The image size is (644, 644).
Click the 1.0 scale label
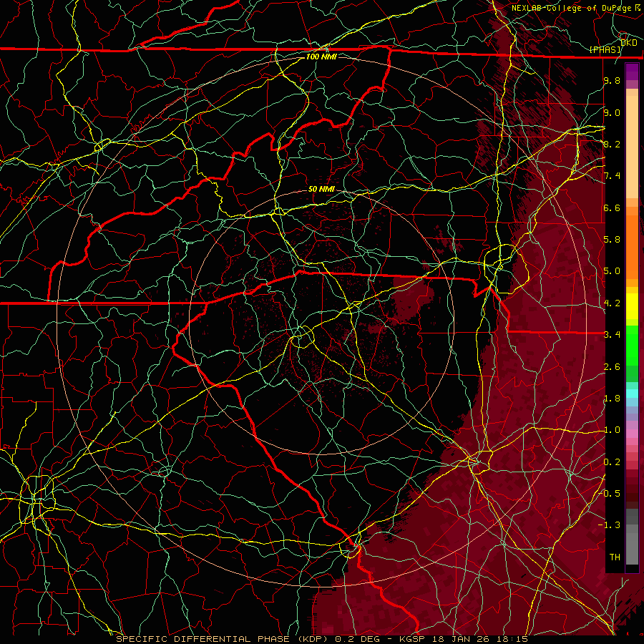[x=612, y=430]
